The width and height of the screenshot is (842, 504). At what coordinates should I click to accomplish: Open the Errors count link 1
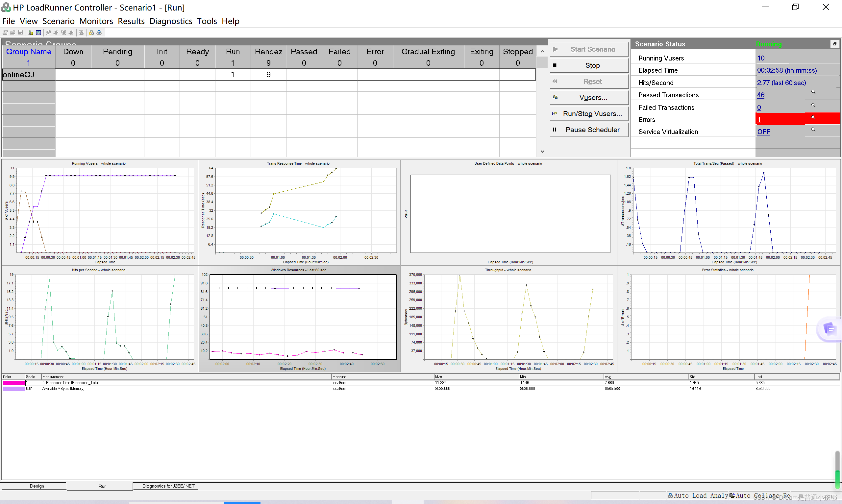[759, 120]
